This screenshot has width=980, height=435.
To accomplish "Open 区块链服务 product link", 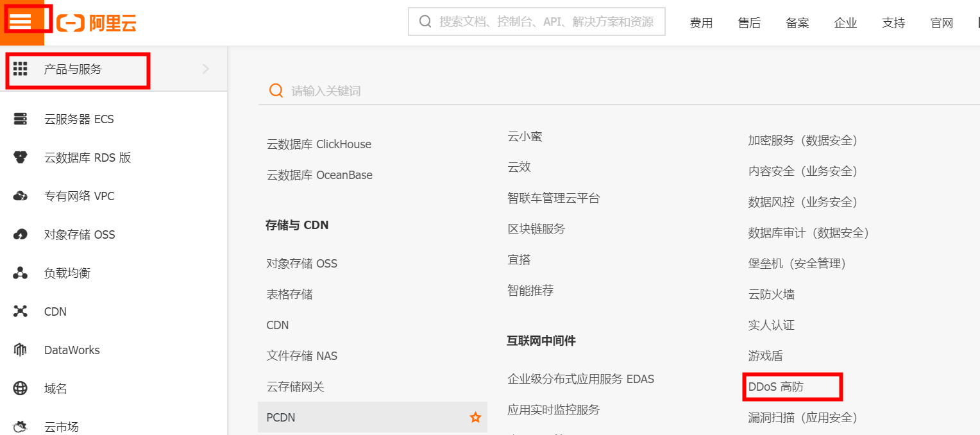I will (x=536, y=229).
